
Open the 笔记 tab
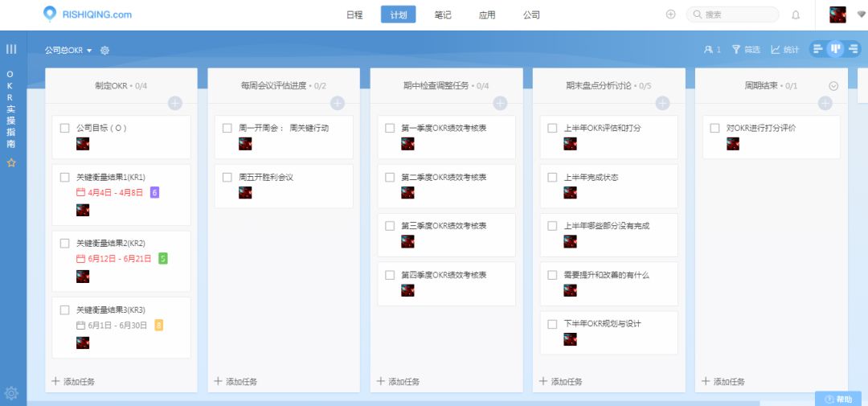coord(443,15)
